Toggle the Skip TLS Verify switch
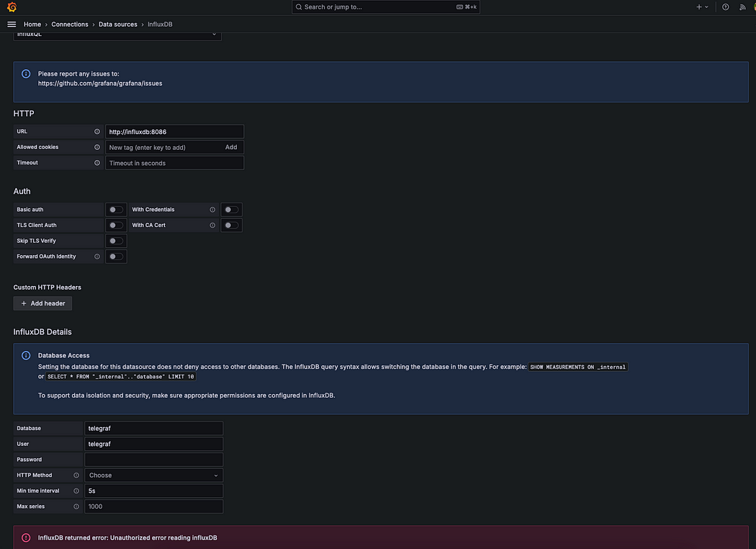Screen dimensions: 756x549 [x=116, y=241]
